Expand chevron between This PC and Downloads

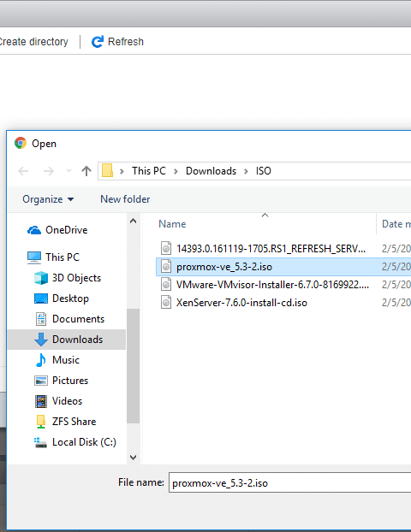pos(176,171)
